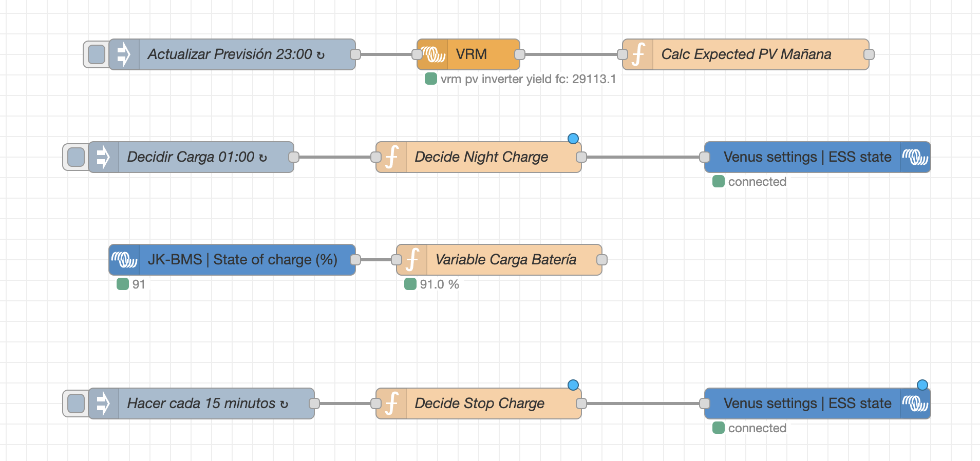Click the output port of Decidir Carga 01:00
Image resolution: width=980 pixels, height=461 pixels.
coord(294,157)
